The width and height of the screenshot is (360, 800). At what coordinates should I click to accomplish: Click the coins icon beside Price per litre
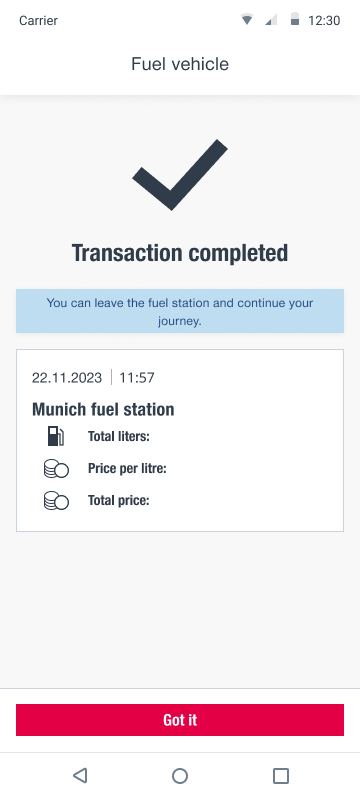[x=56, y=468]
